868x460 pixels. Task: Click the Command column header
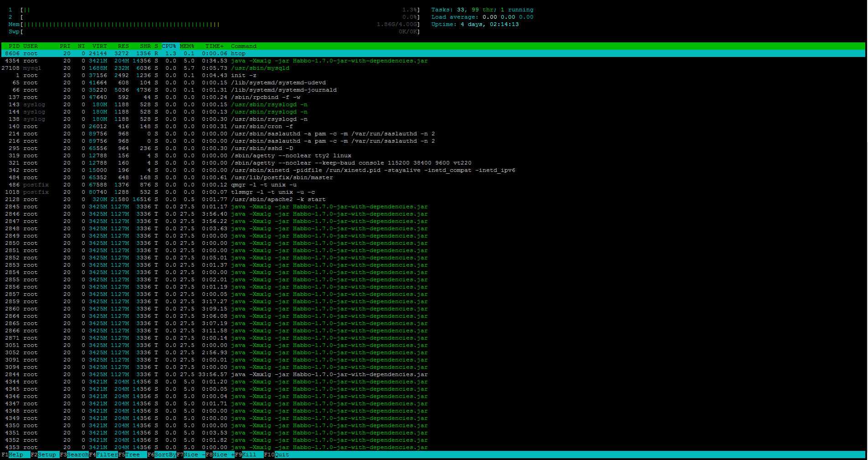(x=243, y=46)
